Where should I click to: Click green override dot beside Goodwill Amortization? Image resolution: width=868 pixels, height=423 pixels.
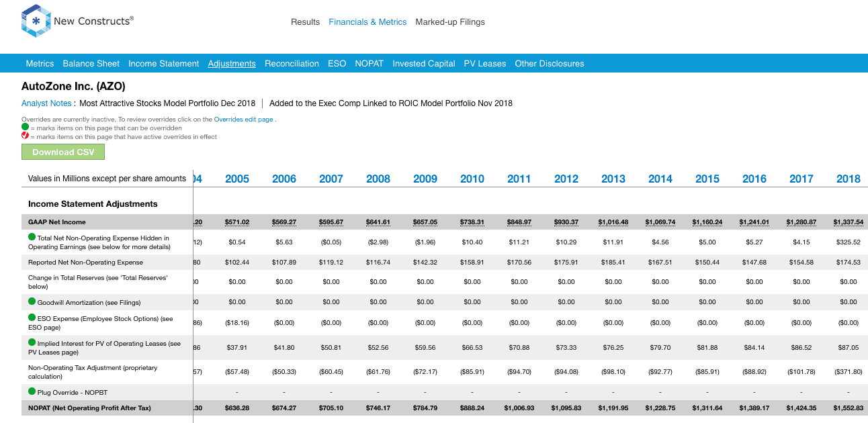point(32,301)
